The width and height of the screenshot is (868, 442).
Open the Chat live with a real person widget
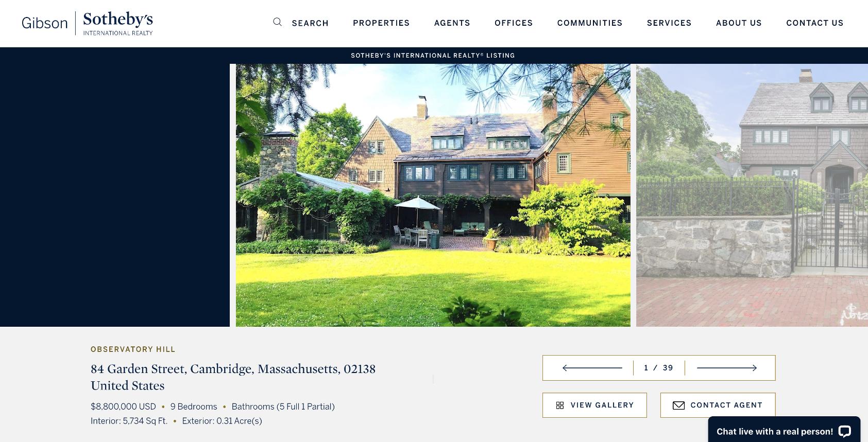[784, 429]
